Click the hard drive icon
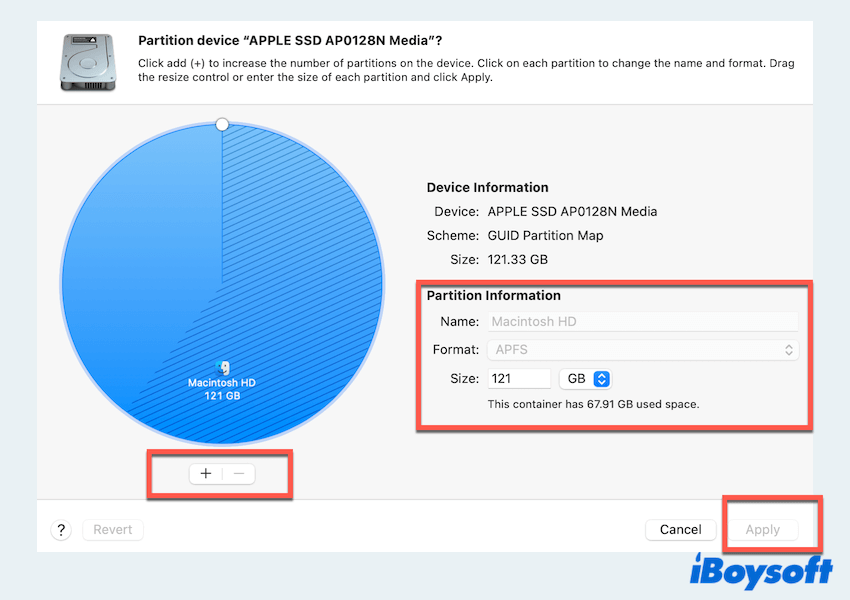This screenshot has height=600, width=850. [88, 62]
